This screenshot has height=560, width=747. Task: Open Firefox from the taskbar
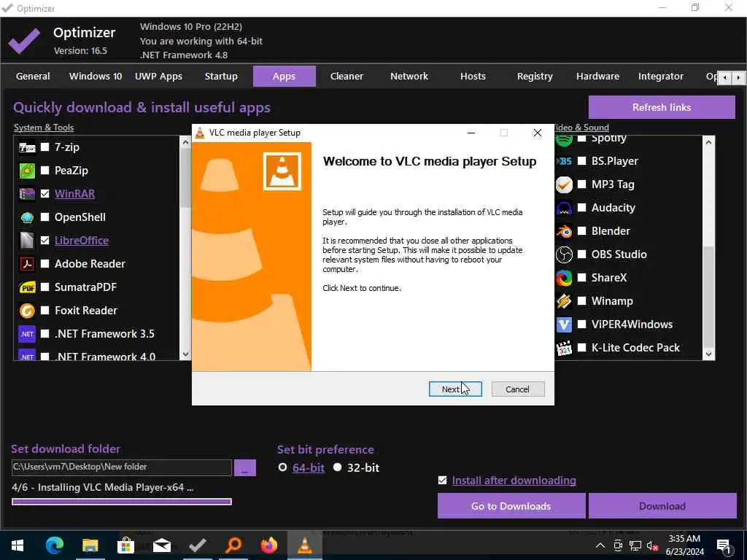pyautogui.click(x=269, y=545)
